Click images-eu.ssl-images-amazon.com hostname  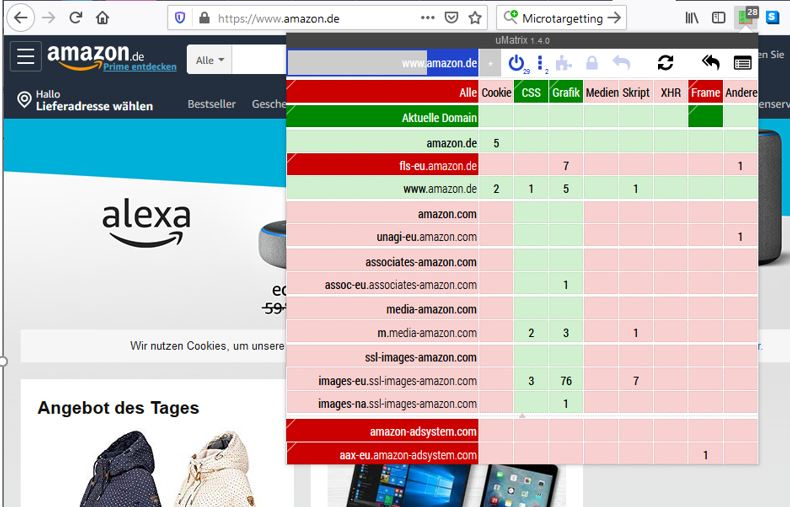(397, 381)
